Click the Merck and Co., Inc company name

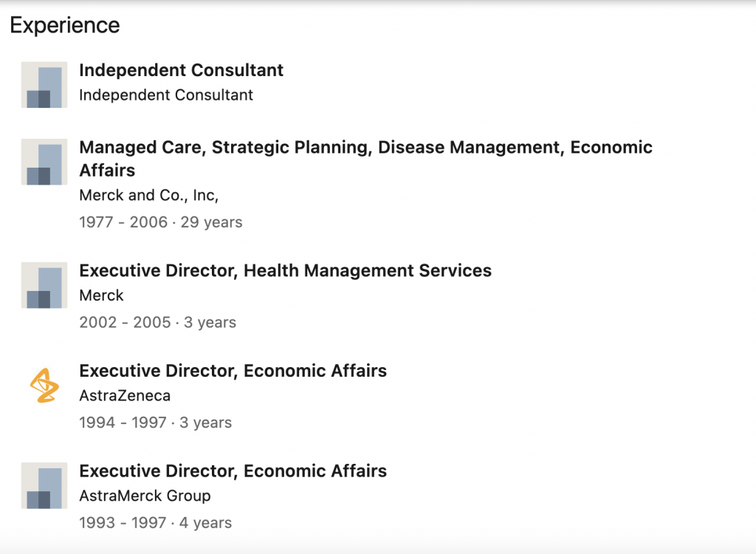tap(148, 196)
